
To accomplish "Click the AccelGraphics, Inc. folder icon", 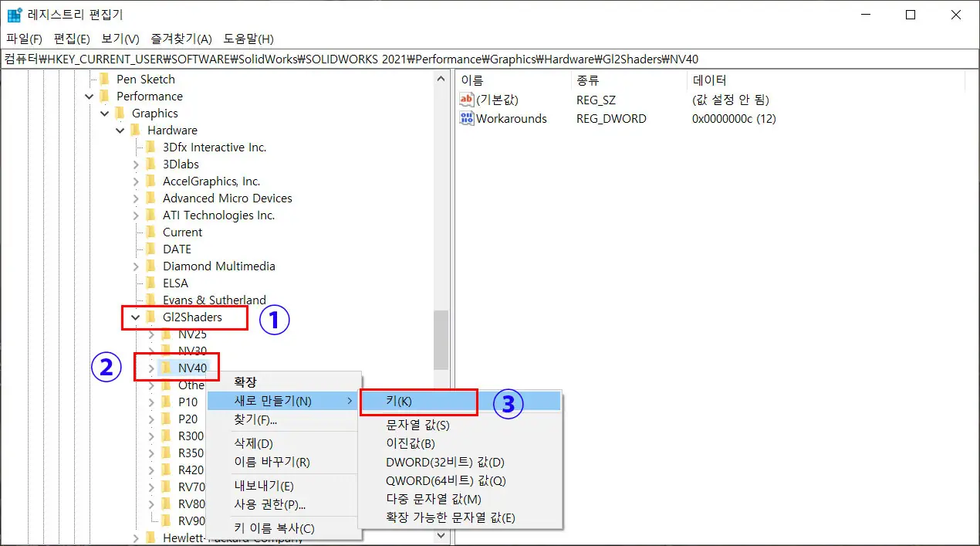I will [150, 181].
